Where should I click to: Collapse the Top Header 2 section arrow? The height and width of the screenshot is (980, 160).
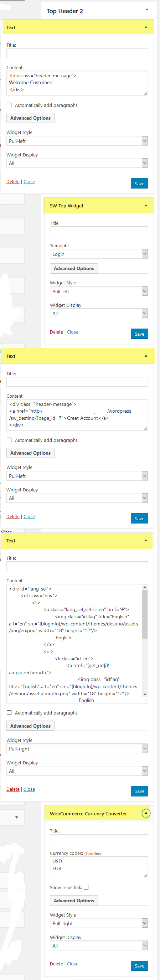tap(147, 10)
